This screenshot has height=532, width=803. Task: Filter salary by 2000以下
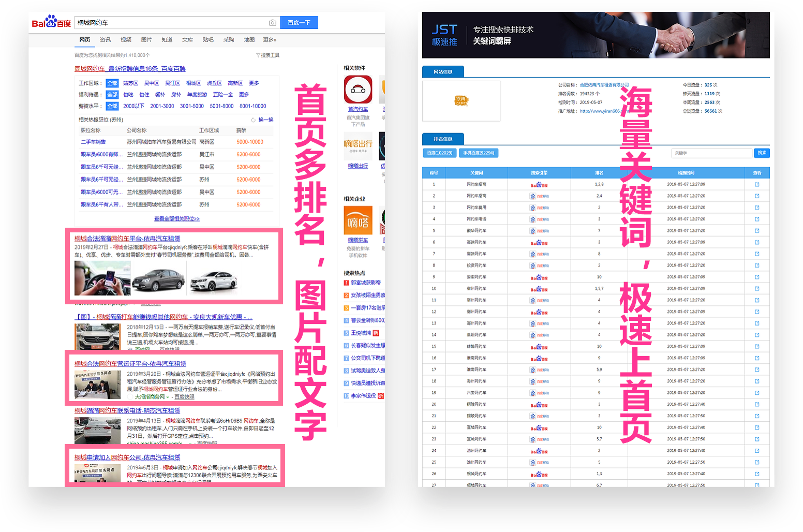click(x=133, y=106)
